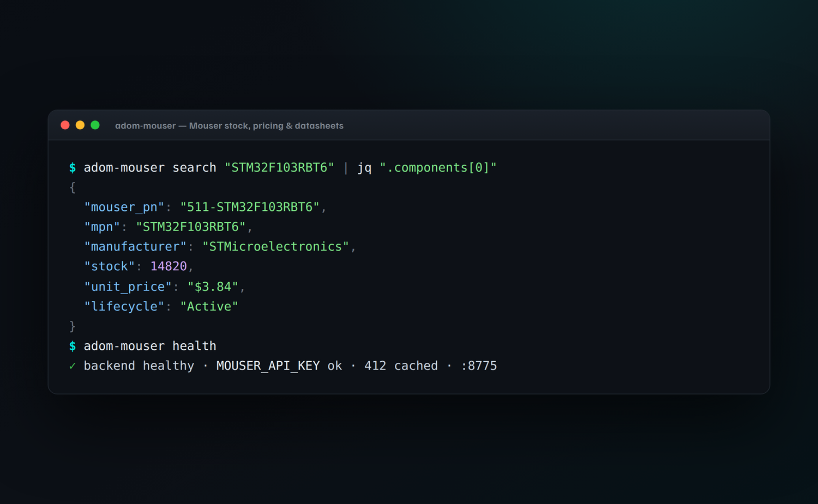Click the search argument "STM32F103RBT6" in the first command
The width and height of the screenshot is (818, 504).
(279, 168)
